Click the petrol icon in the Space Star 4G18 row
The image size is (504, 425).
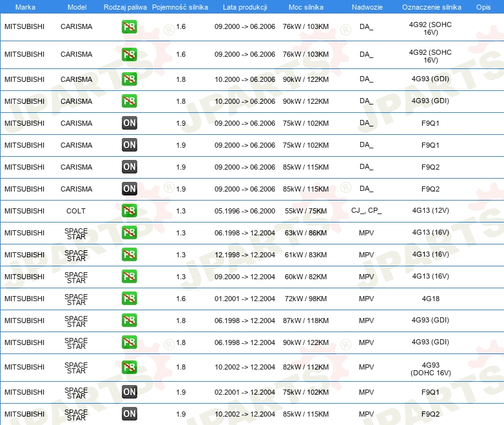(x=130, y=299)
